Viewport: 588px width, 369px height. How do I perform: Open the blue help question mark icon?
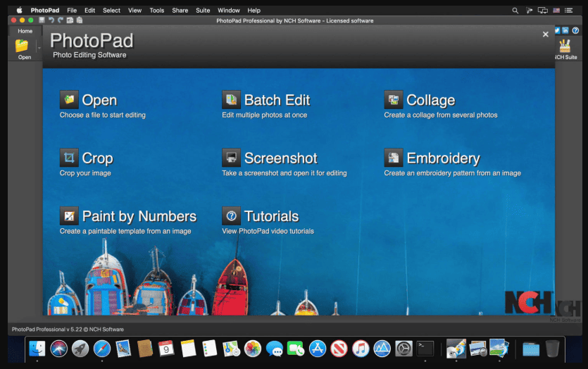[x=575, y=30]
